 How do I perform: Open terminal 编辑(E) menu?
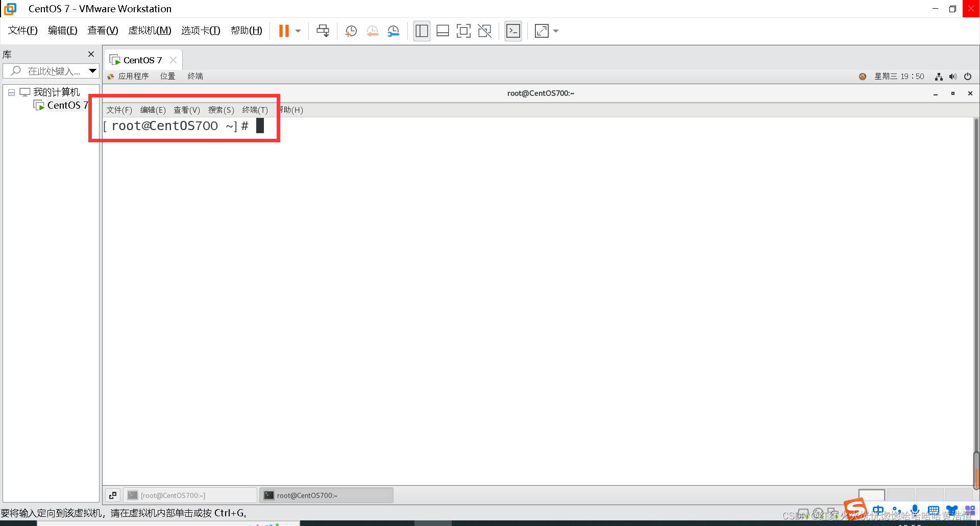pos(153,110)
